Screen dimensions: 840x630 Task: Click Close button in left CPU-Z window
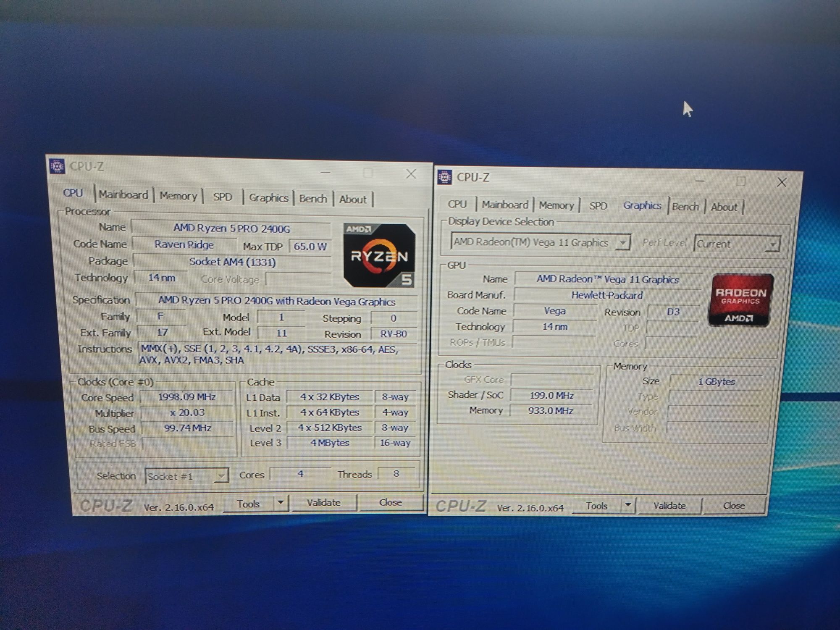point(391,502)
